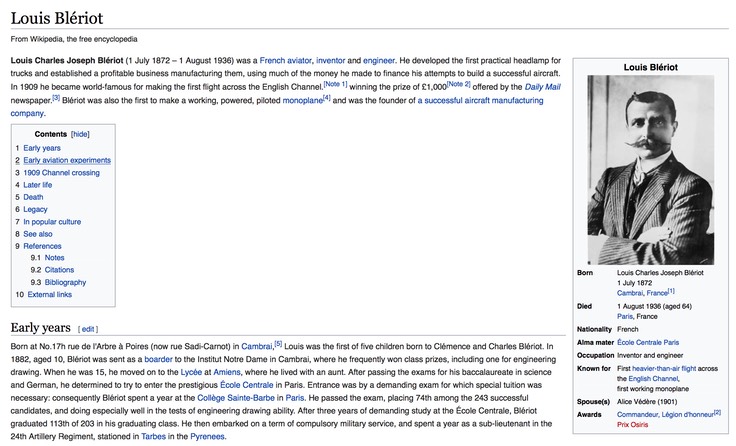Open Paris link after Collège Sainte-Barbe
This screenshot has height=446, width=736.
(295, 398)
